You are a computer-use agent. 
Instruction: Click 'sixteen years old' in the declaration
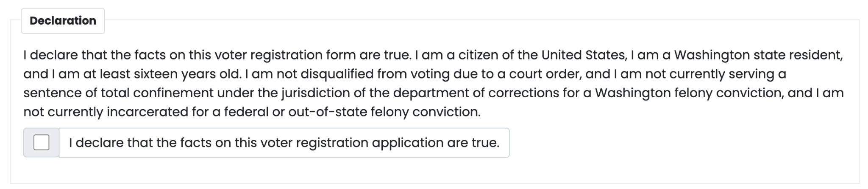pos(188,74)
